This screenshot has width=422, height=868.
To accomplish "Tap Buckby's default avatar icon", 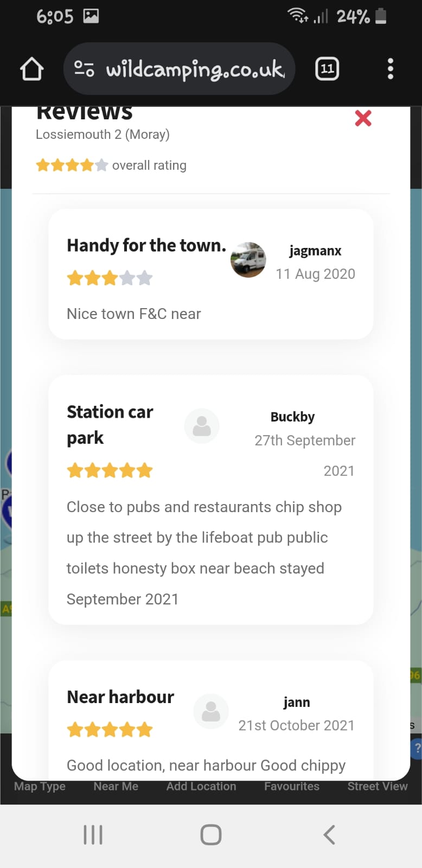I will click(x=202, y=426).
